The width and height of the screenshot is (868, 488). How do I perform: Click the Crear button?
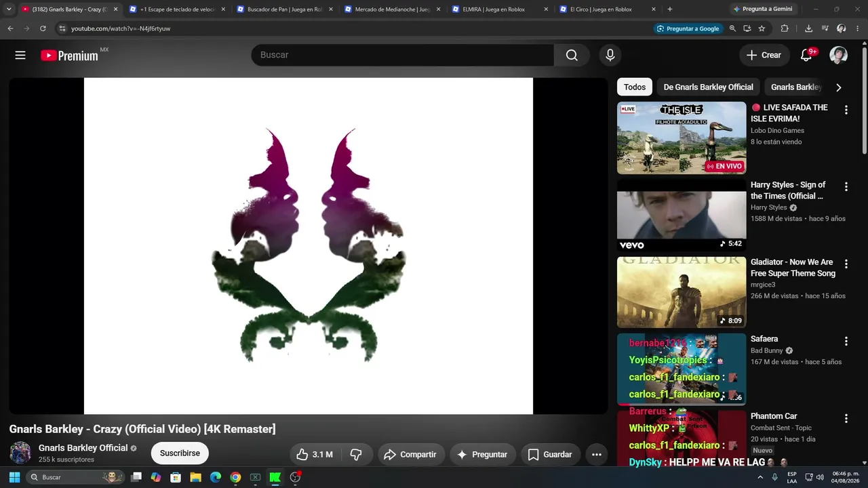click(764, 55)
